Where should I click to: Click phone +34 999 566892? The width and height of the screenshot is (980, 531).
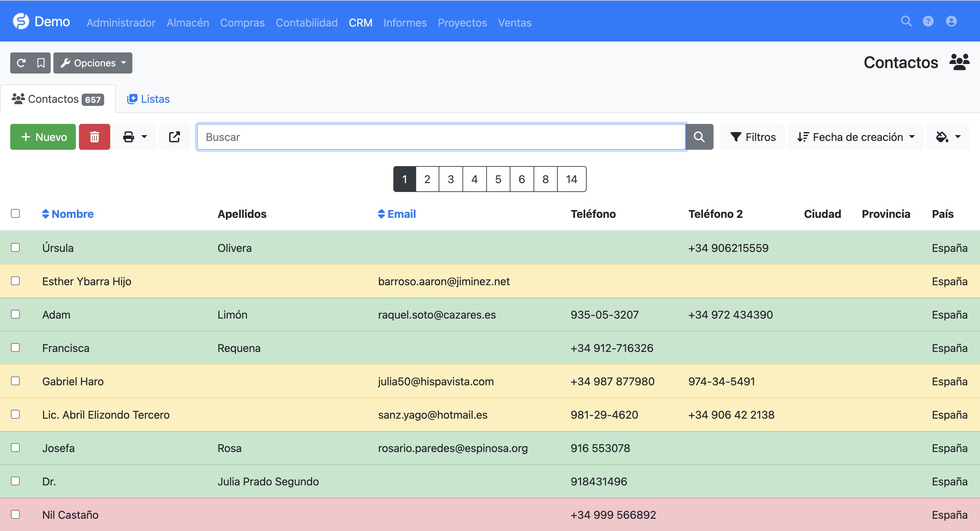coord(613,515)
